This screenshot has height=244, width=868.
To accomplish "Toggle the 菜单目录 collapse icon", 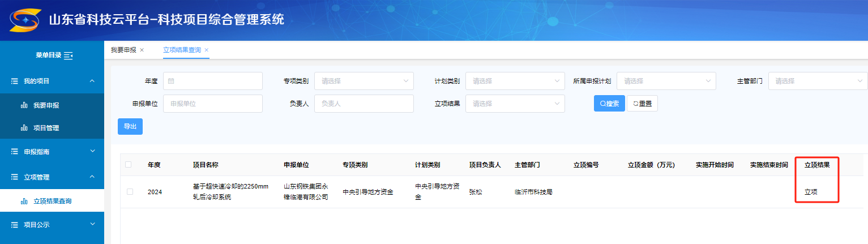I will click(x=69, y=55).
